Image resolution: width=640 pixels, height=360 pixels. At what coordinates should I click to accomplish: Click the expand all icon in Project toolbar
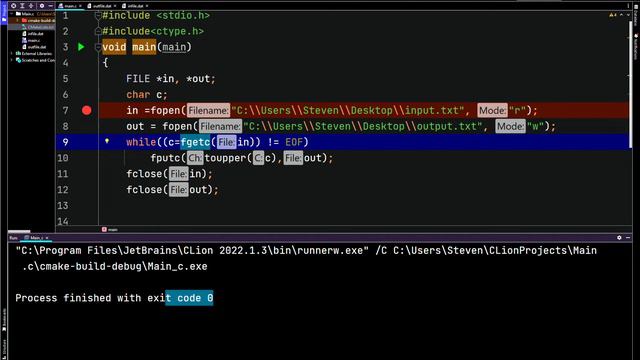pos(22,6)
